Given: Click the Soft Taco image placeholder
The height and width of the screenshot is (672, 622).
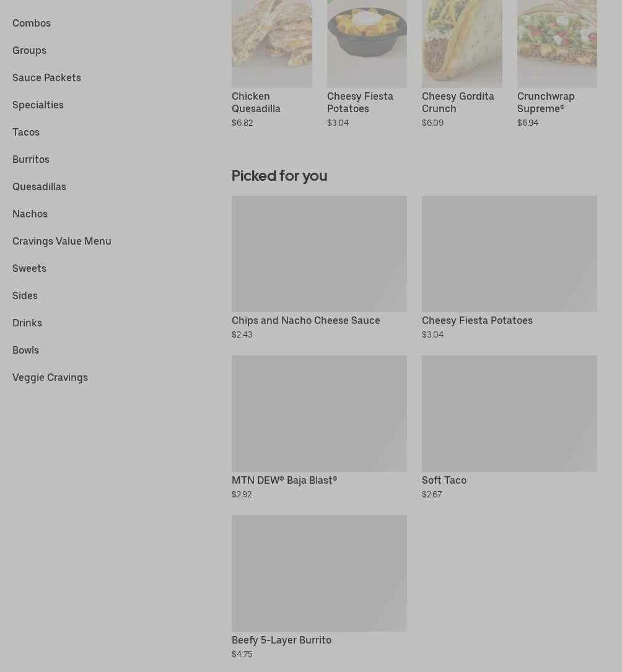Looking at the screenshot, I should click(509, 413).
